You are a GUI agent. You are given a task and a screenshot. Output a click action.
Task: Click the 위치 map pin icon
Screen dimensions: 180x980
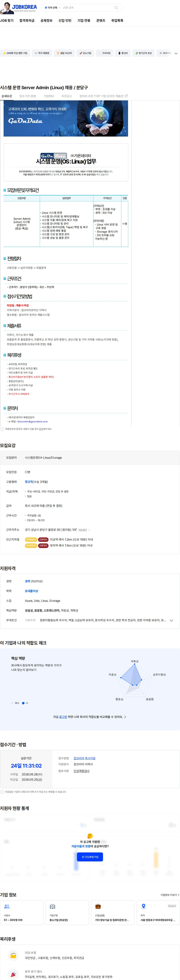tap(143, 907)
